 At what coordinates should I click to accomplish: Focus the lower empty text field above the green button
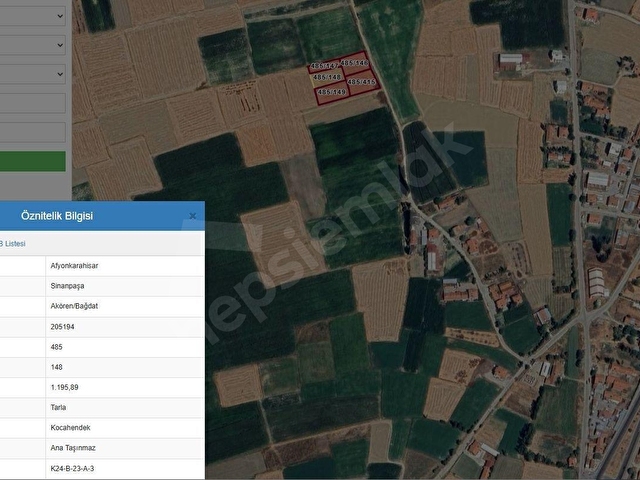[x=33, y=132]
